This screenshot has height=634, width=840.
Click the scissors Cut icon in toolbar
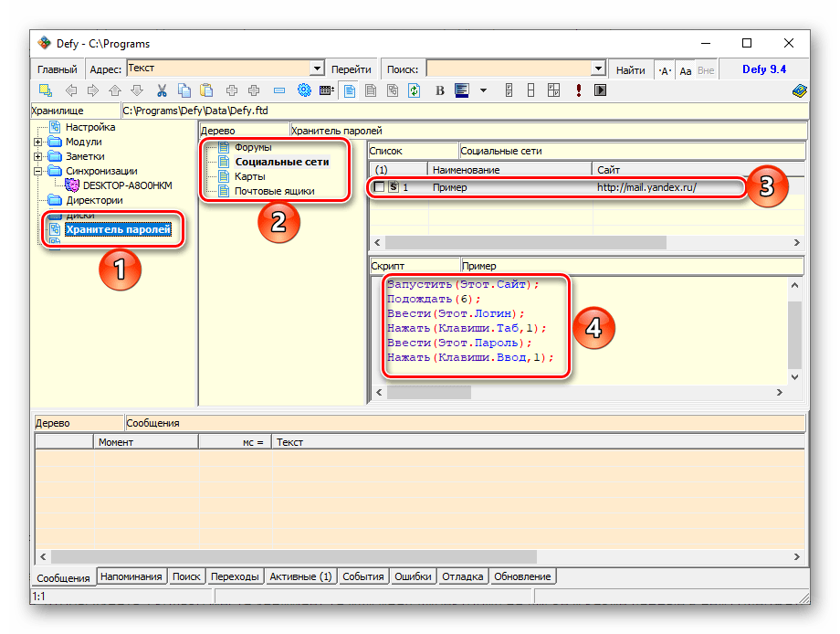(x=162, y=90)
